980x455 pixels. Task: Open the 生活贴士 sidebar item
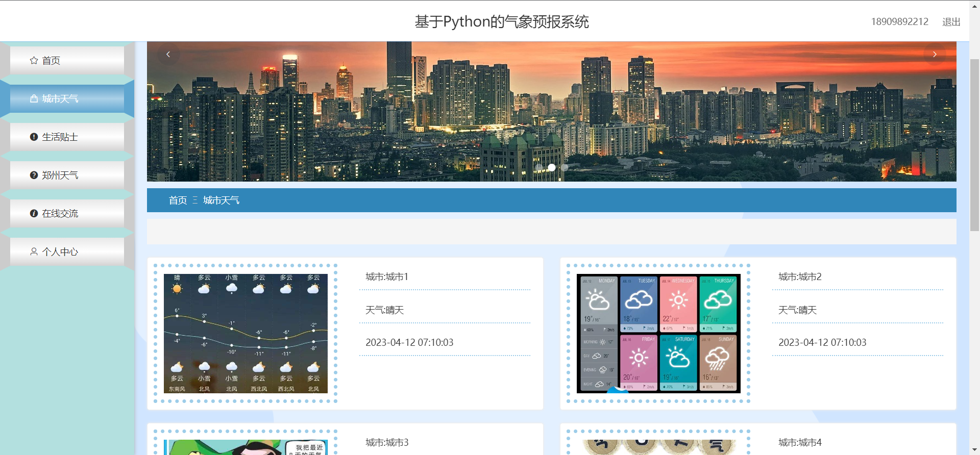[67, 137]
